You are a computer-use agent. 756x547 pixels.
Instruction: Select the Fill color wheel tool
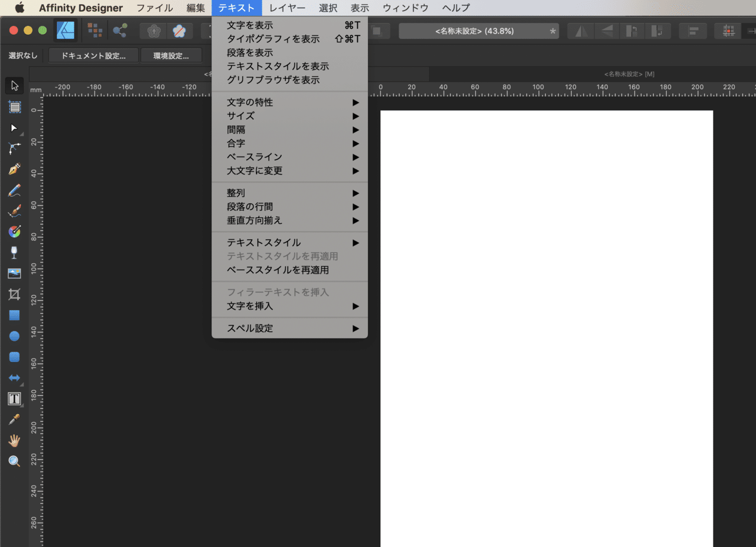tap(14, 232)
